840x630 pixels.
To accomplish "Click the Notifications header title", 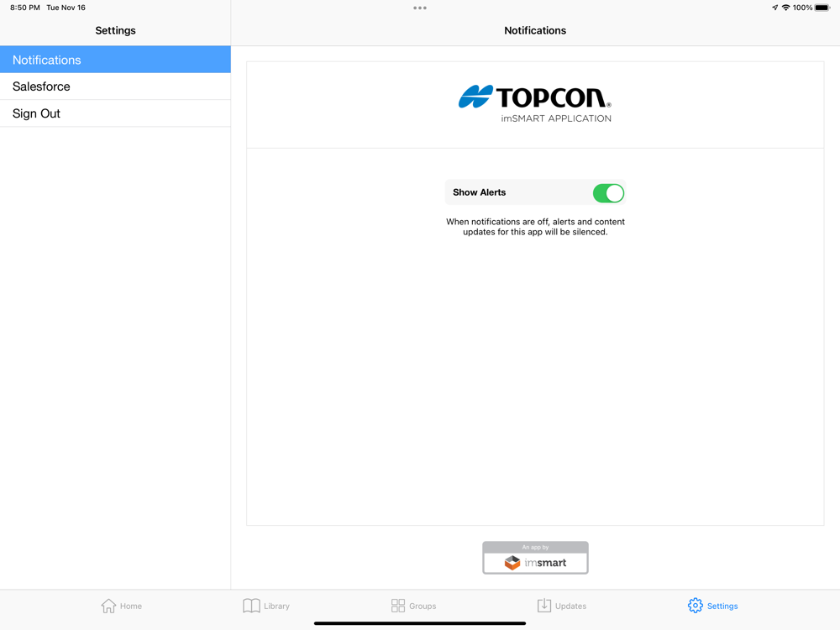I will click(534, 30).
